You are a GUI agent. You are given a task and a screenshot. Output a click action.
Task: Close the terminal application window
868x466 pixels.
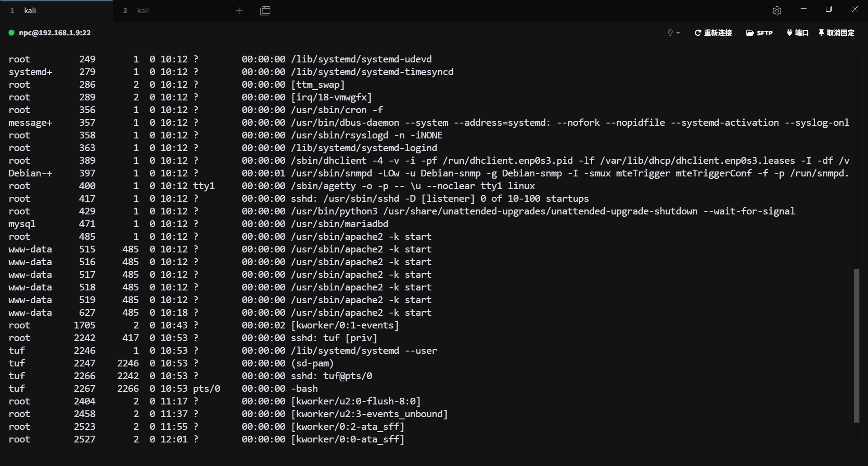[854, 9]
